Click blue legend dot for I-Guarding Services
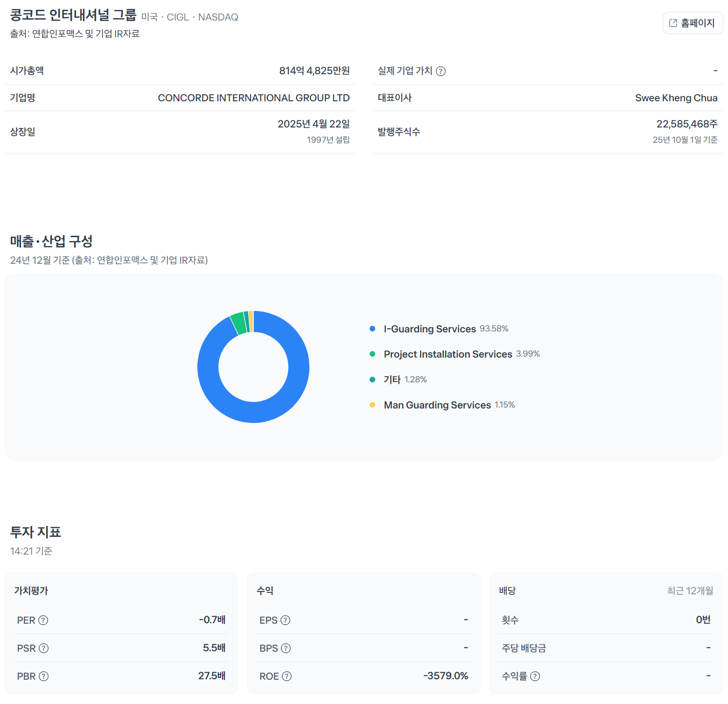728x704 pixels. (372, 329)
